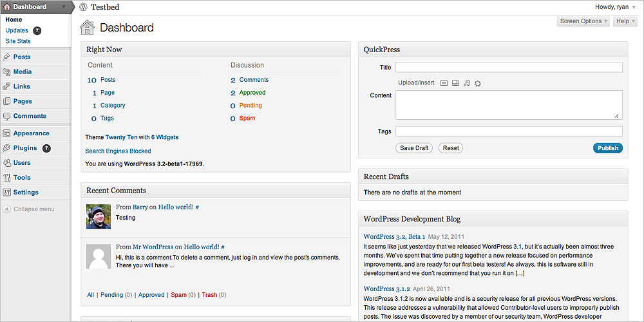Click the Plugins plug icon in sidebar
This screenshot has height=322, width=644.
[x=6, y=148]
